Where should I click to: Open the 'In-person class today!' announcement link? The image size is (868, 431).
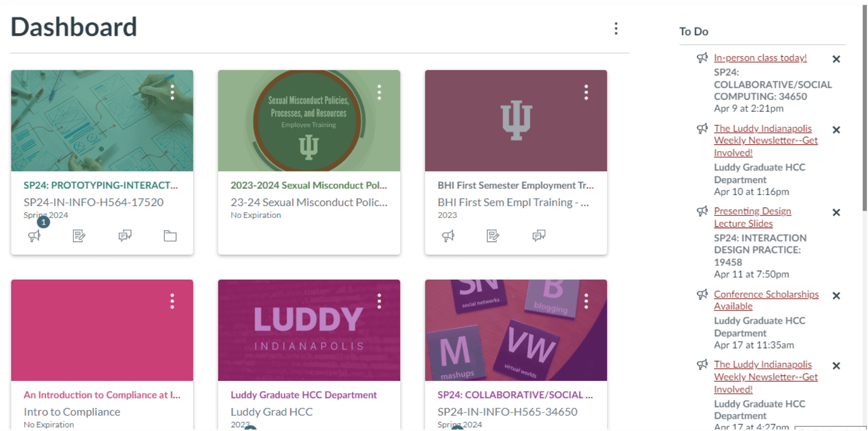tap(760, 58)
